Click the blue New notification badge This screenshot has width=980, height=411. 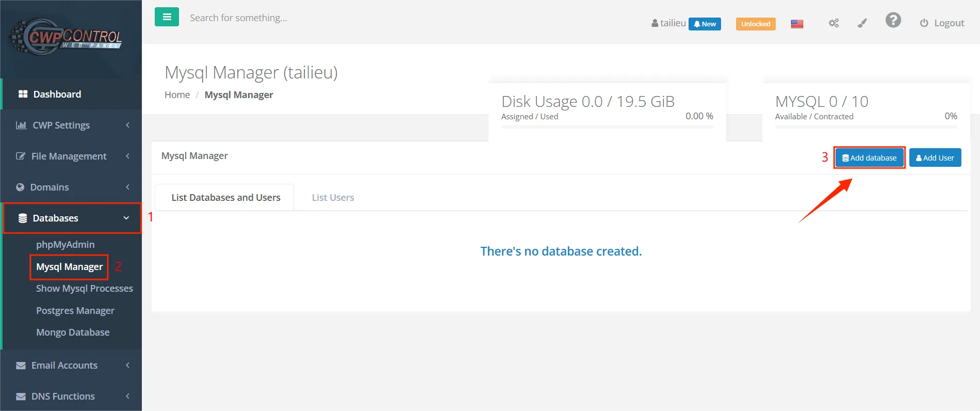click(x=705, y=24)
